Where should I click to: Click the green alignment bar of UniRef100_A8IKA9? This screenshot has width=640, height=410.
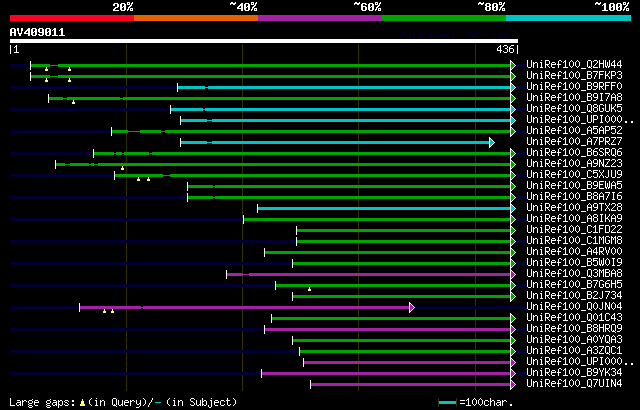377,219
